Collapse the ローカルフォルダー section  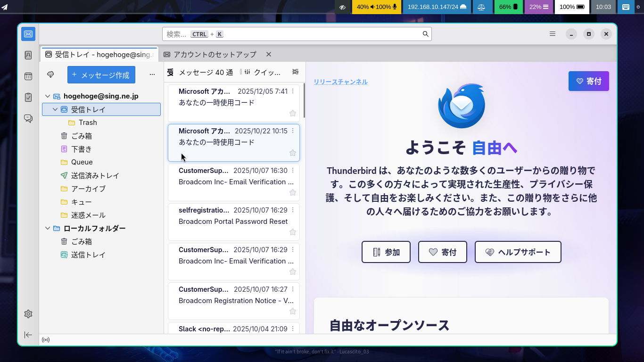[48, 228]
